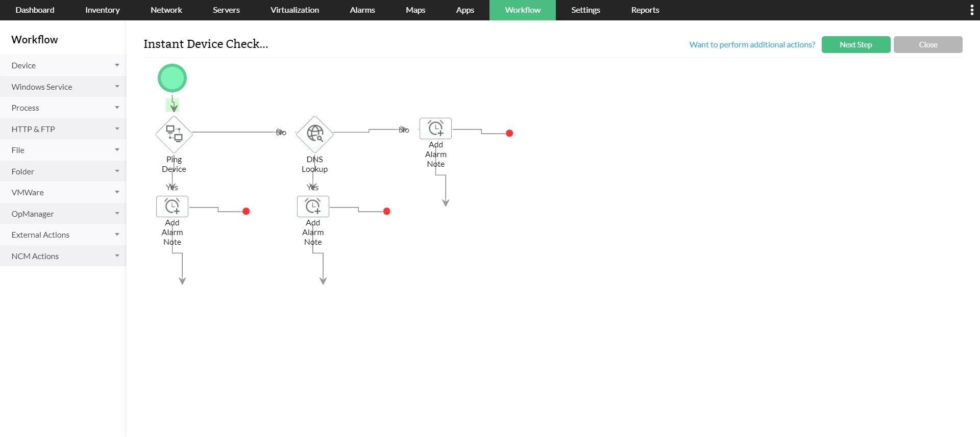This screenshot has width=980, height=437.
Task: Click the red end node beside the Add Alarm Note under DNS Lookup
Action: pyautogui.click(x=387, y=211)
